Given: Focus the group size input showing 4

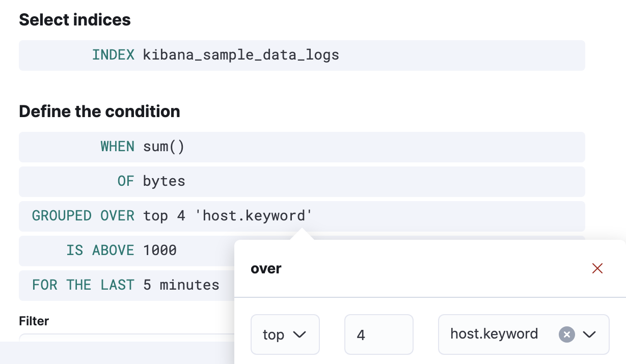Looking at the screenshot, I should click(378, 334).
